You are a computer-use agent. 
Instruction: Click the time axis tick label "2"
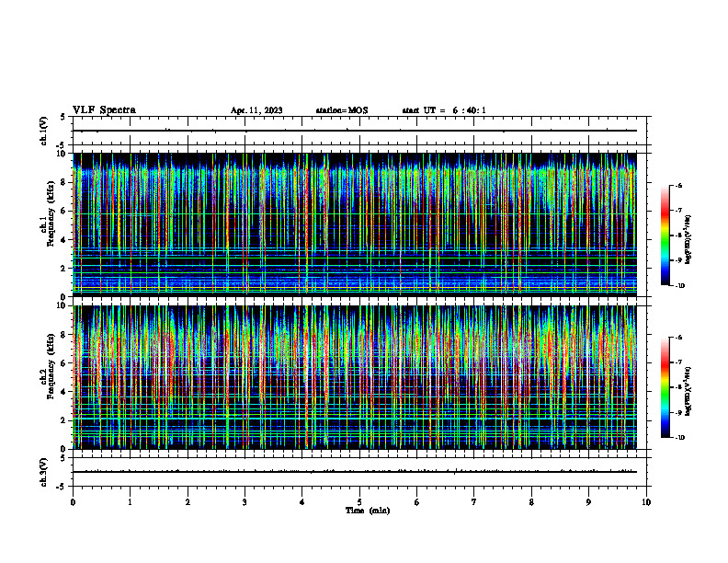click(x=188, y=502)
